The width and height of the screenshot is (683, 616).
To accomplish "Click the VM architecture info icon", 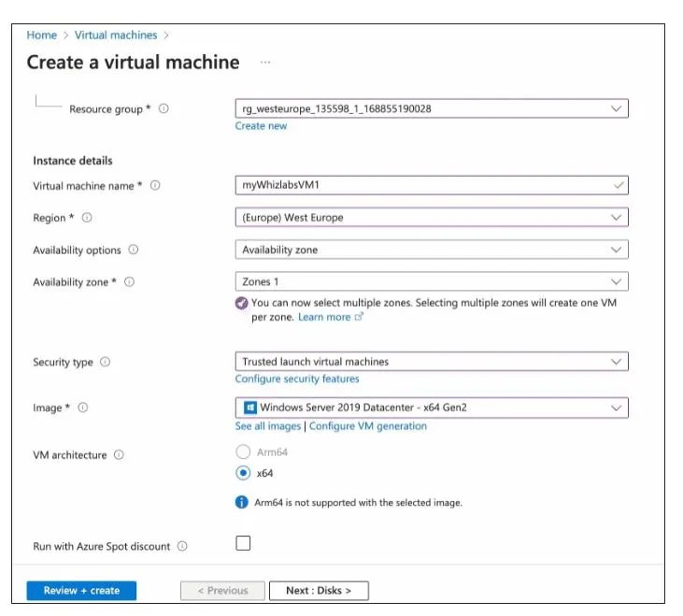I will click(119, 455).
